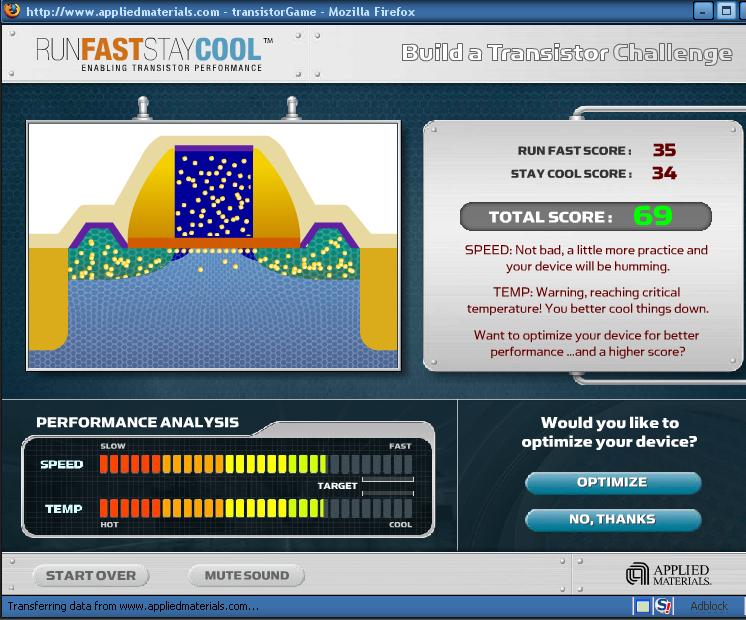Maximize the Firefox window
746x620 pixels.
click(x=726, y=10)
